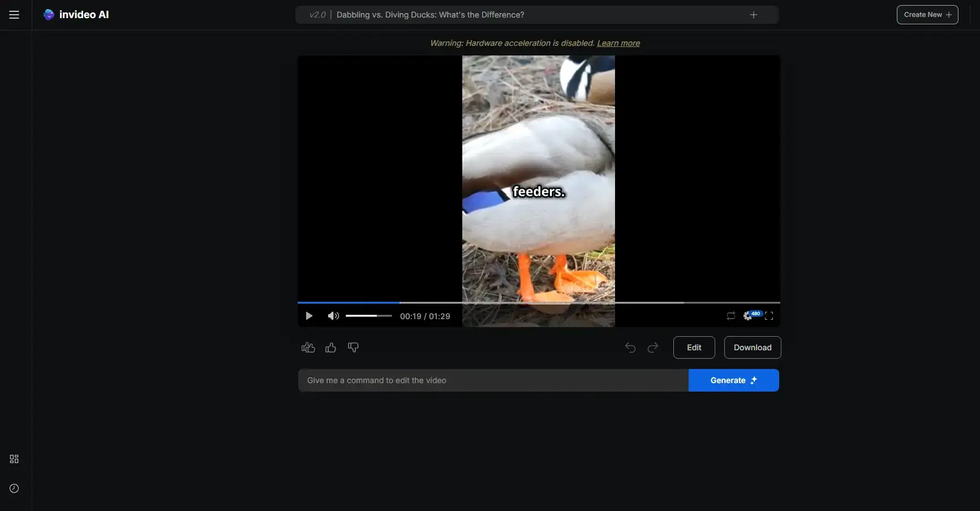980x511 pixels.
Task: Click the plus icon in title bar
Action: pyautogui.click(x=753, y=15)
